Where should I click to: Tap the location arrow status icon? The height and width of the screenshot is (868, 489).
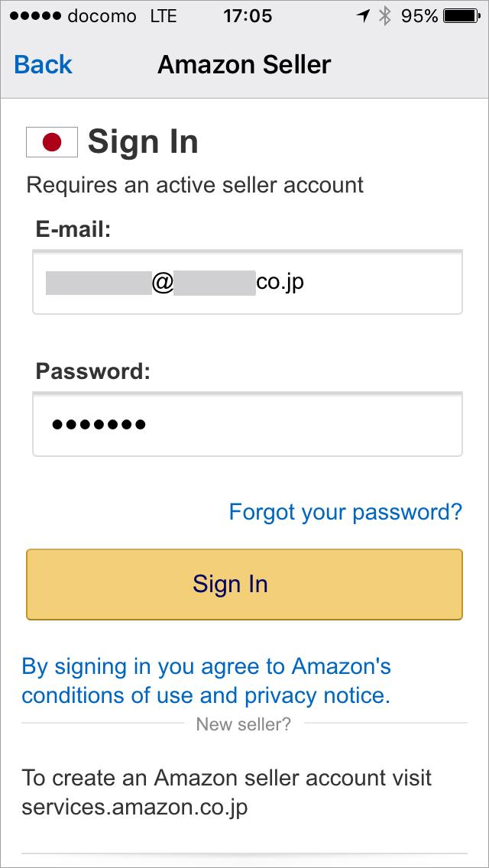coord(363,16)
